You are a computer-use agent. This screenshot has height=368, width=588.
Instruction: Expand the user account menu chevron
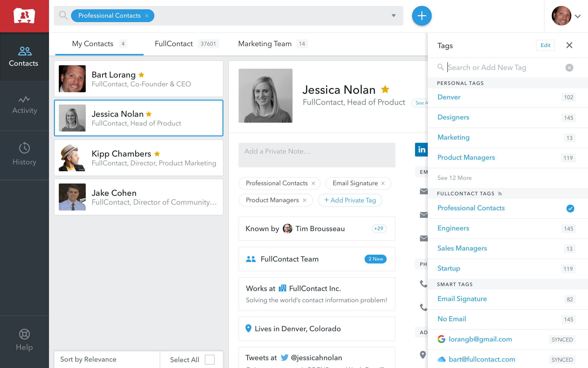578,16
